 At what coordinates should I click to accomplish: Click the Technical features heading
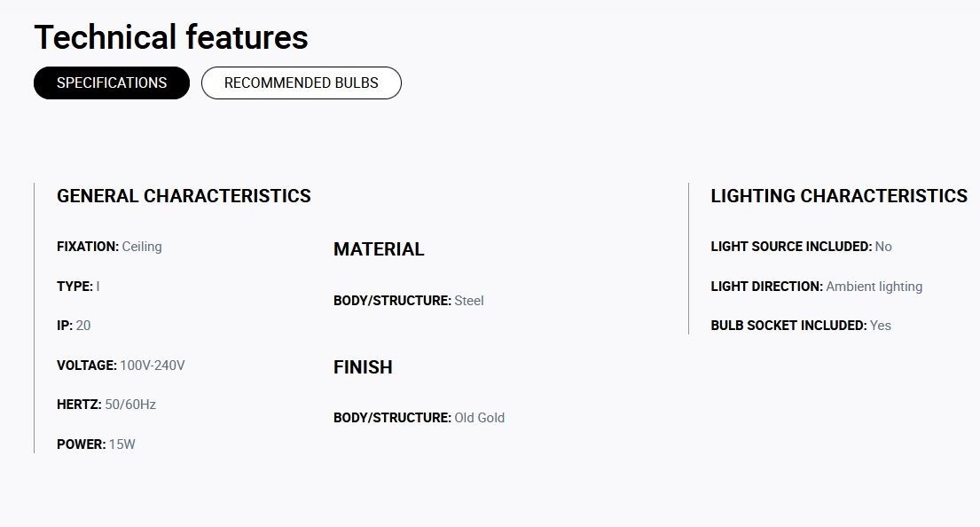(x=171, y=37)
